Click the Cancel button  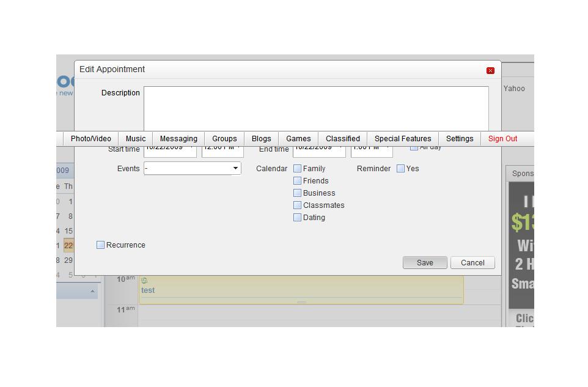point(472,262)
